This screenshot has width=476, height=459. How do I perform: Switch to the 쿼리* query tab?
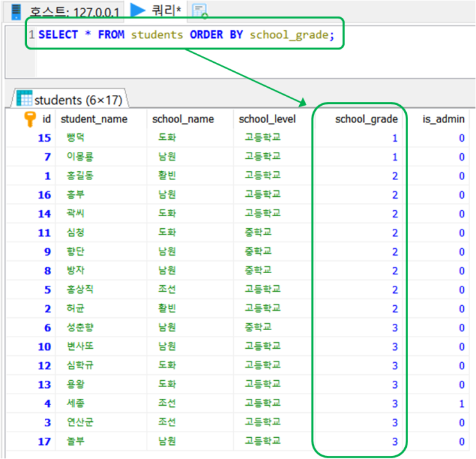(x=156, y=11)
